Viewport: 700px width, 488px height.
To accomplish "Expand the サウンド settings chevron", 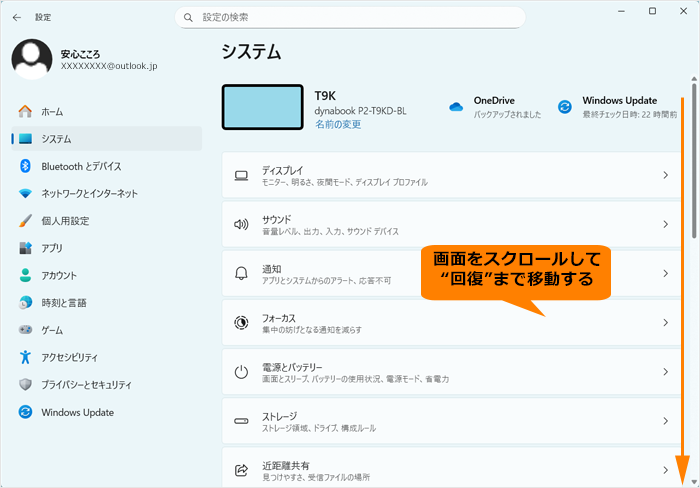I will point(665,225).
